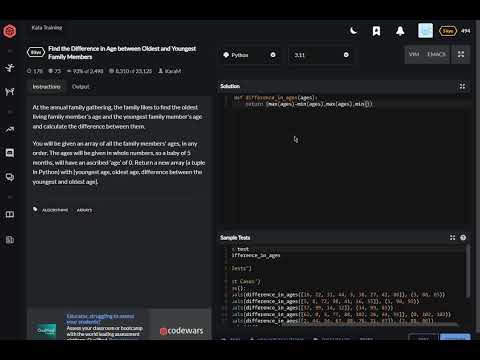Open the Codewars home logo

tap(10, 31)
